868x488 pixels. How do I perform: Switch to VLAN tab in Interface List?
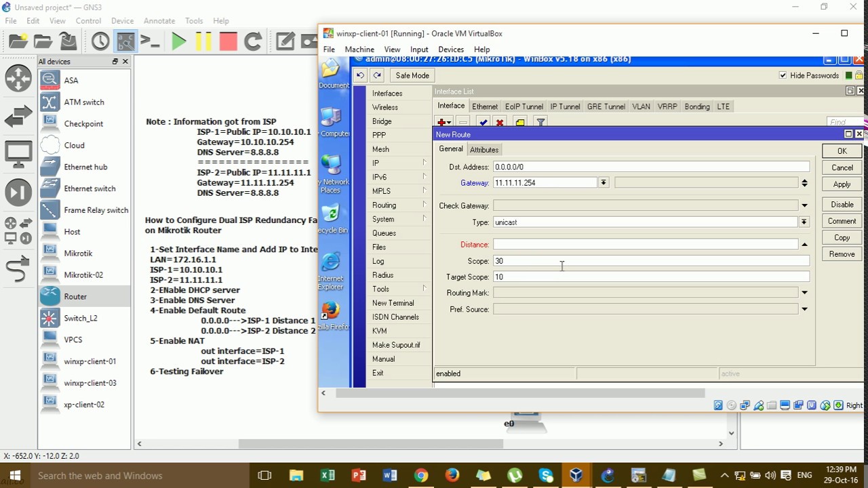[x=641, y=106]
